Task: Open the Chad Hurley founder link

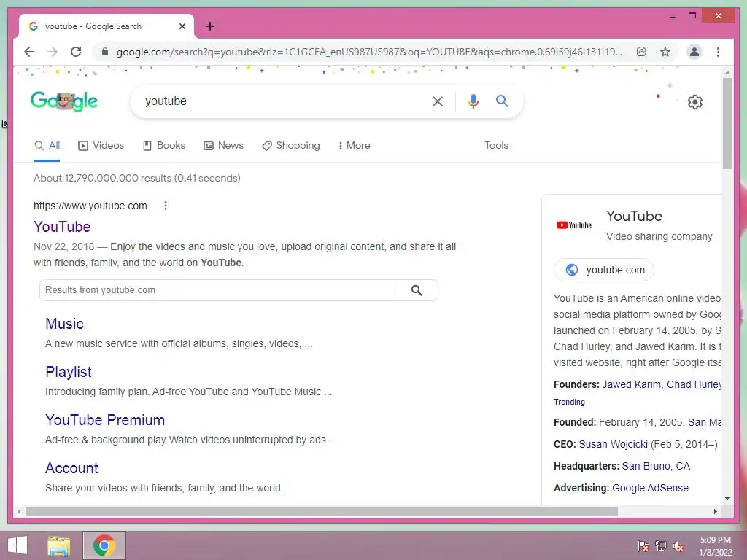Action: tap(694, 385)
